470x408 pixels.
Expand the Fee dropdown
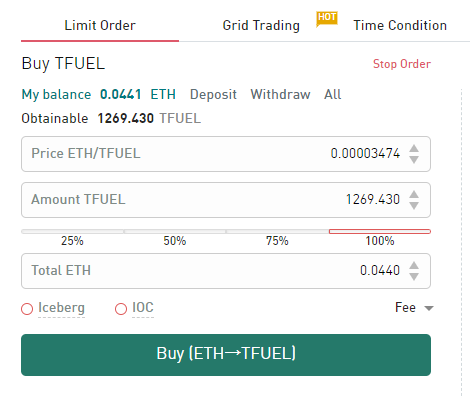click(x=414, y=307)
